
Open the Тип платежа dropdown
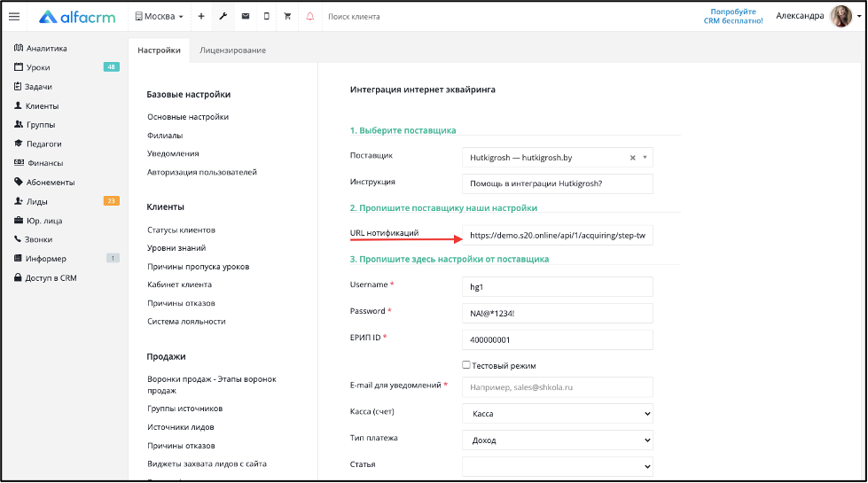(558, 440)
